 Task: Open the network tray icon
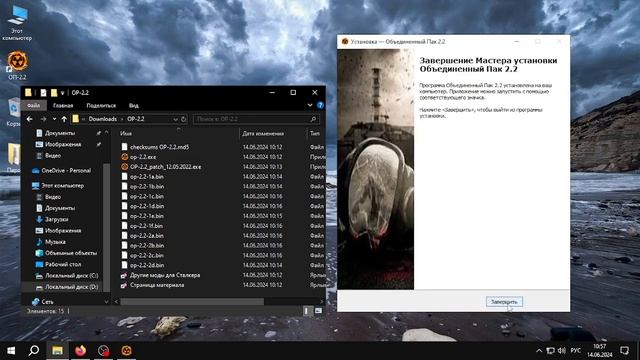tap(550, 351)
